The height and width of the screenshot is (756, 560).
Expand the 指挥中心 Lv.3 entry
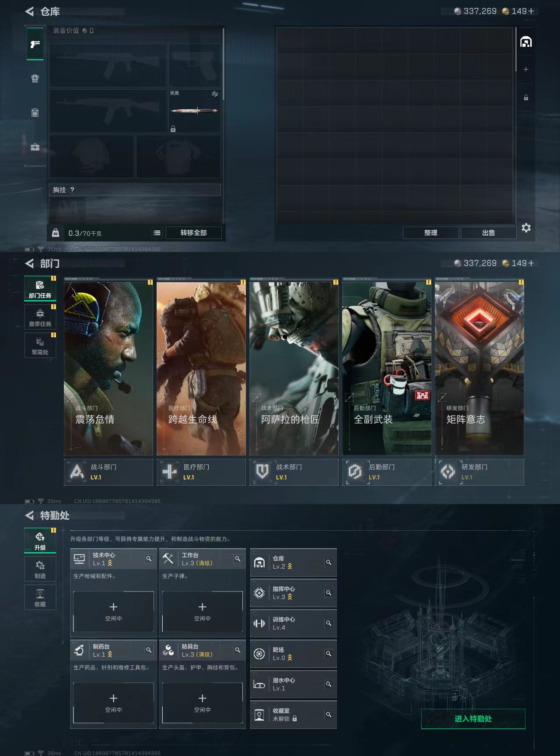293,593
